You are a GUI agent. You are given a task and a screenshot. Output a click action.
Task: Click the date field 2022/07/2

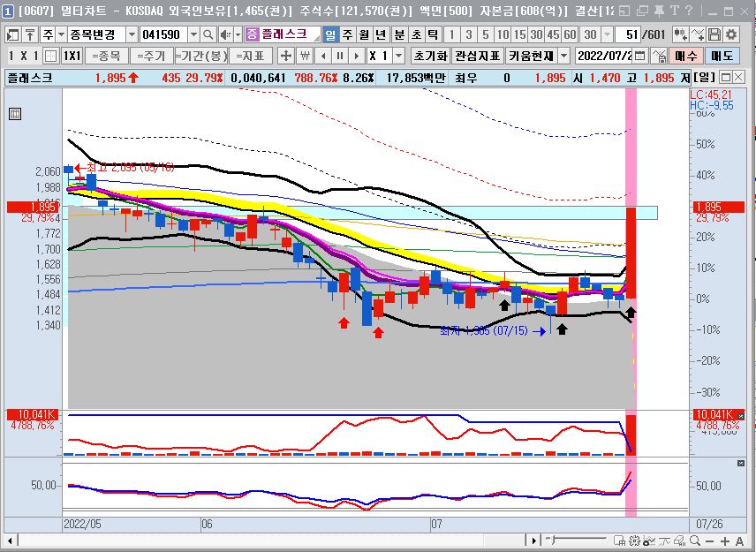605,56
